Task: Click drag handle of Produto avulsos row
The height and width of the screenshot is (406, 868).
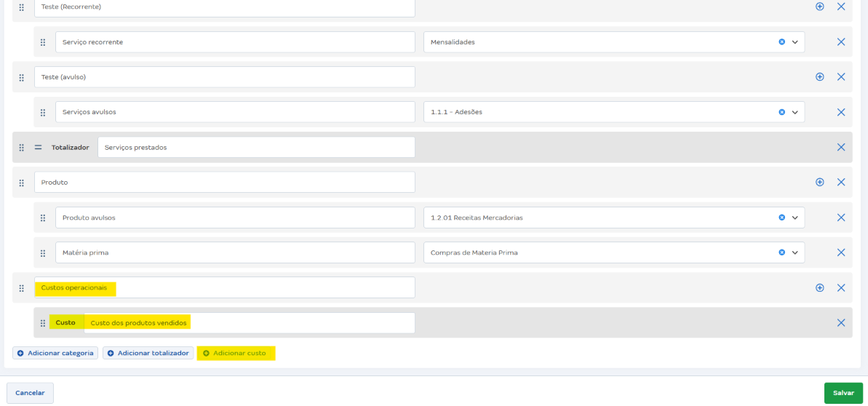Action: coord(43,218)
